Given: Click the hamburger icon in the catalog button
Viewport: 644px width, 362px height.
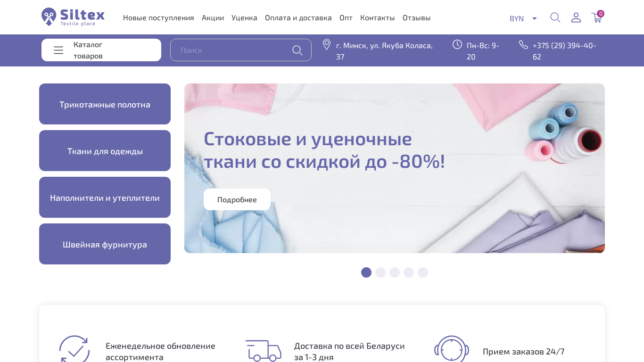Looking at the screenshot, I should point(58,50).
